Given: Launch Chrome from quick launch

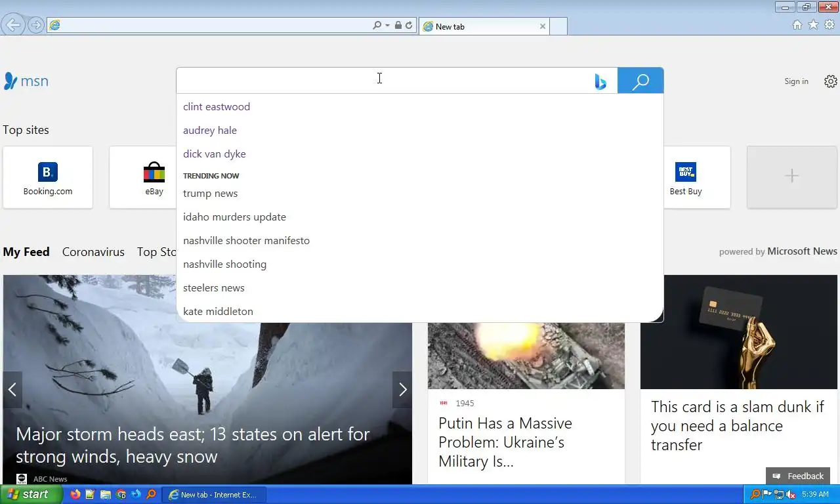Looking at the screenshot, I should (121, 494).
